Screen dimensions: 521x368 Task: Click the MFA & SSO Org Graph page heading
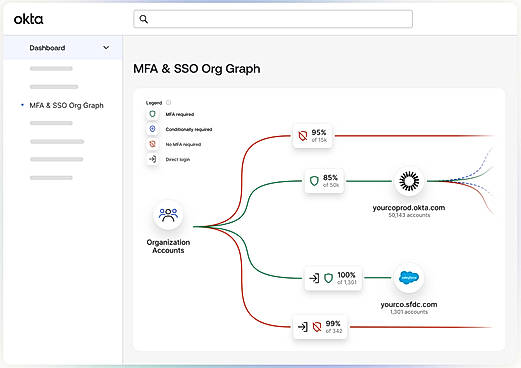tap(197, 69)
